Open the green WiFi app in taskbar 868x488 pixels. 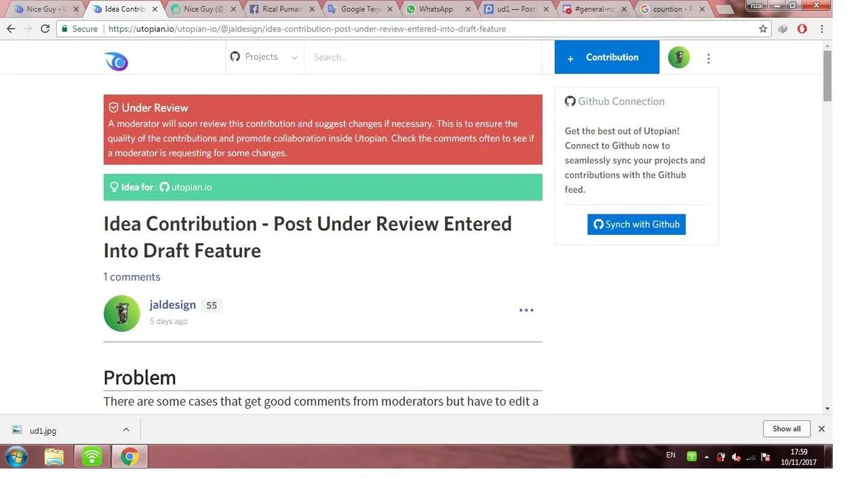92,457
